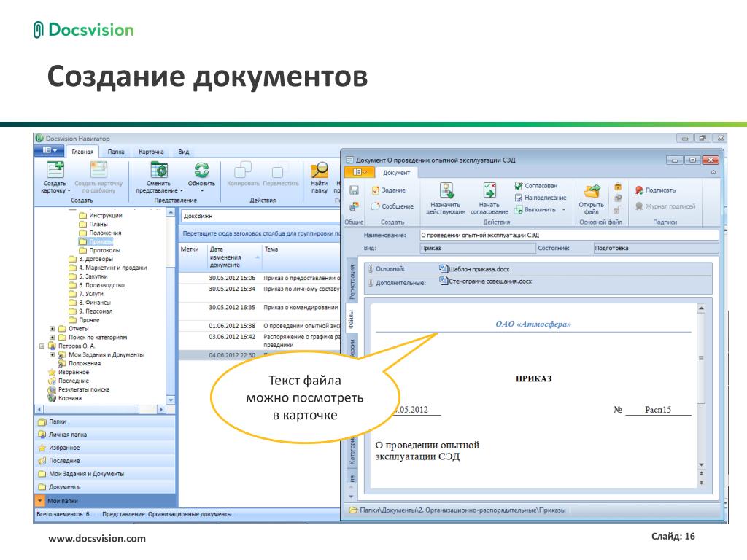This screenshot has height=560, width=747.
Task: Create a Задание in the document window
Action: point(389,190)
